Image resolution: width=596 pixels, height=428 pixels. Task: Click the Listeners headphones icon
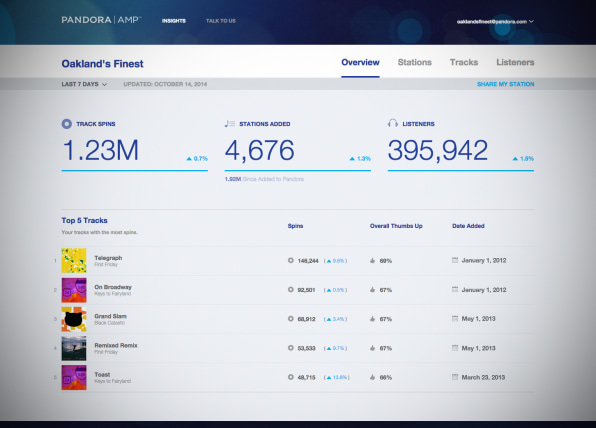[393, 124]
